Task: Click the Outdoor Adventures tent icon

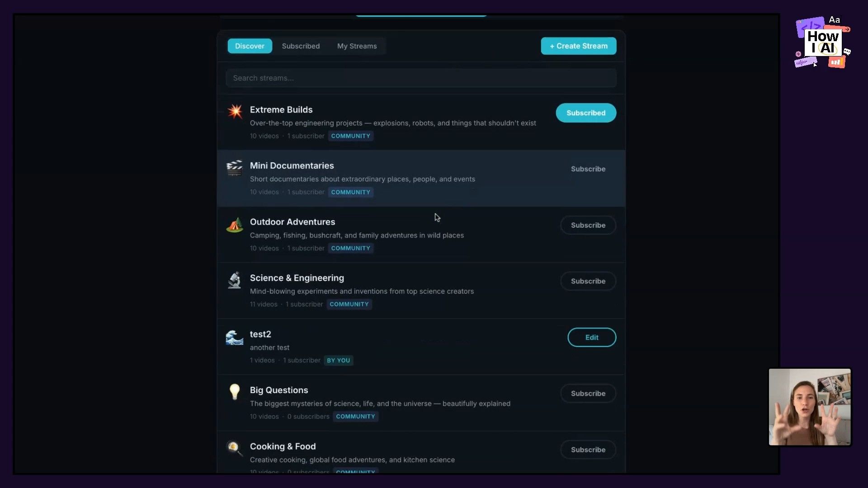Action: tap(235, 225)
